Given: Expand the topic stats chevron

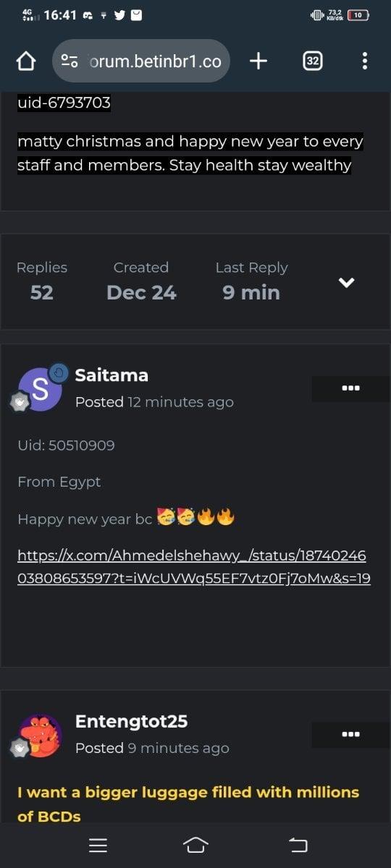Looking at the screenshot, I should 347,282.
